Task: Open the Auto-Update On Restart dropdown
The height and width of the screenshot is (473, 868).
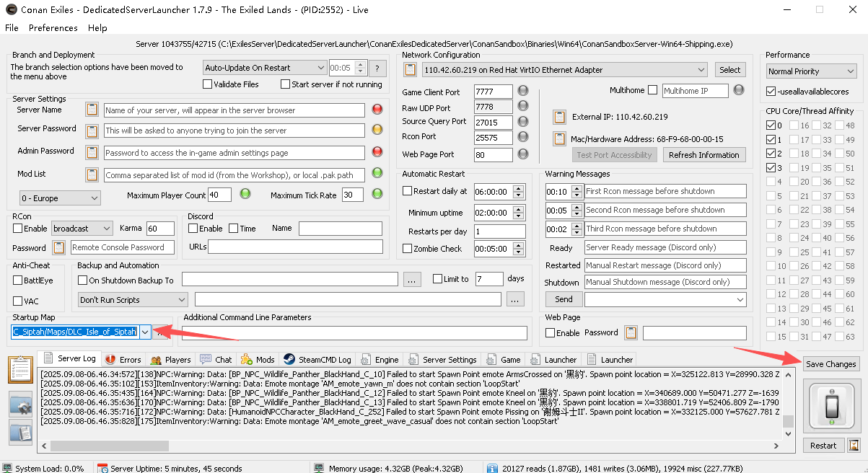Action: (x=264, y=68)
